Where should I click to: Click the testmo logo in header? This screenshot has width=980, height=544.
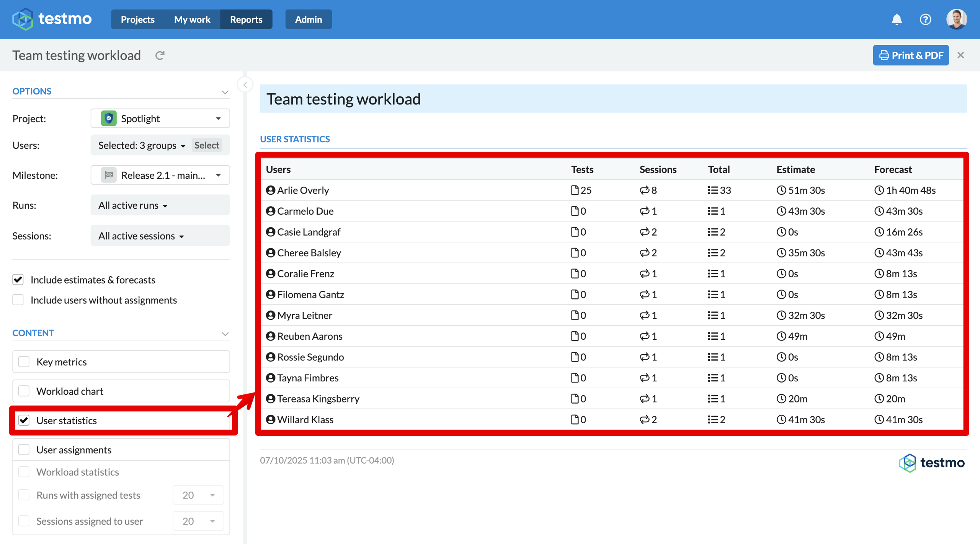52,19
